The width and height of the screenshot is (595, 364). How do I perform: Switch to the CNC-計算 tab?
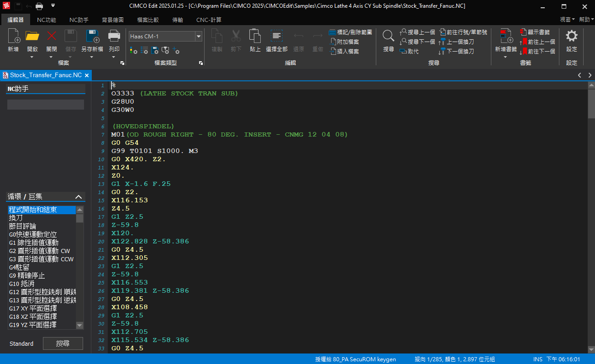(209, 20)
